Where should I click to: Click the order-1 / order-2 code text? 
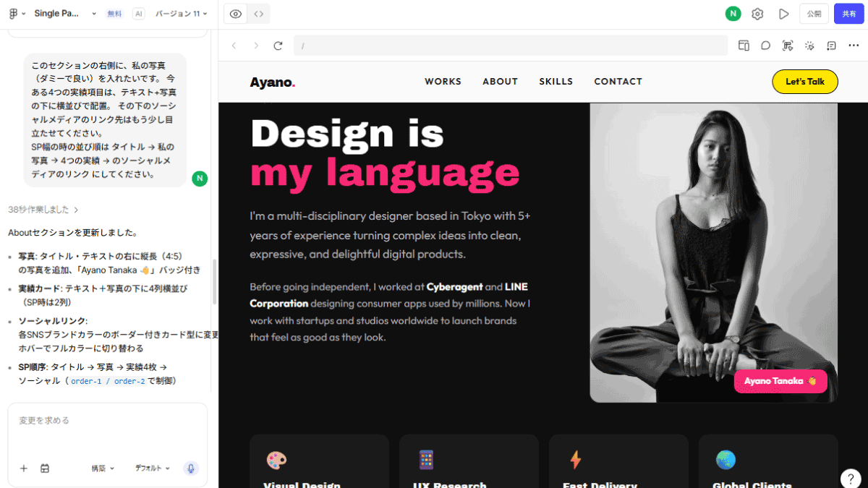pyautogui.click(x=108, y=381)
